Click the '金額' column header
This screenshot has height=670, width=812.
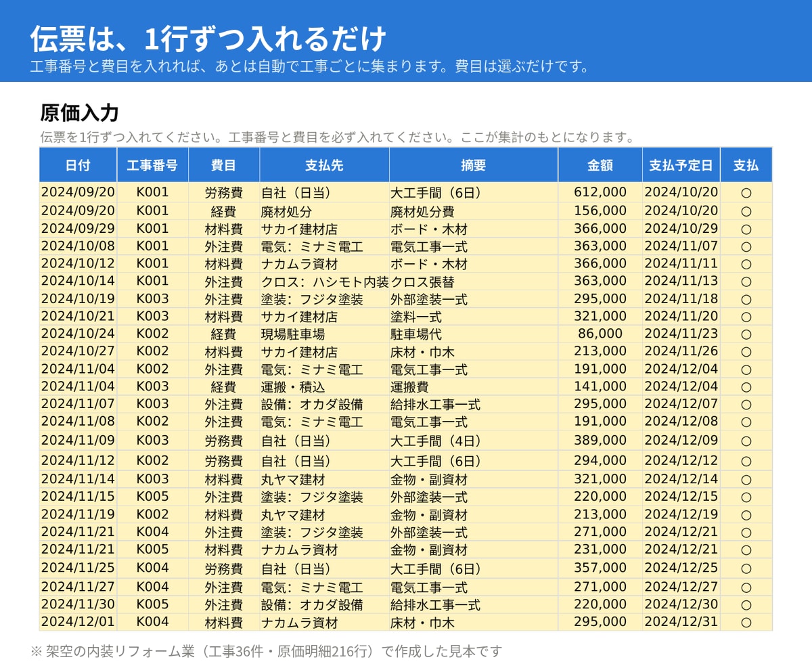(600, 165)
